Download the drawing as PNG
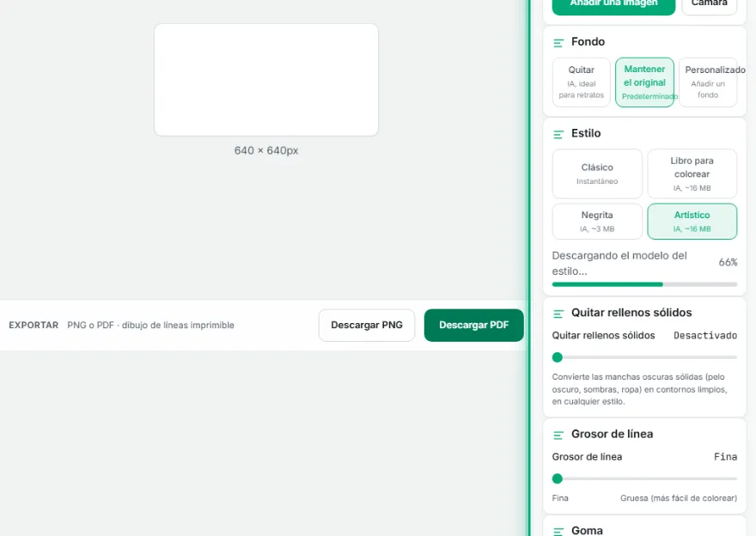Viewport: 756px width, 536px height. pos(367,326)
